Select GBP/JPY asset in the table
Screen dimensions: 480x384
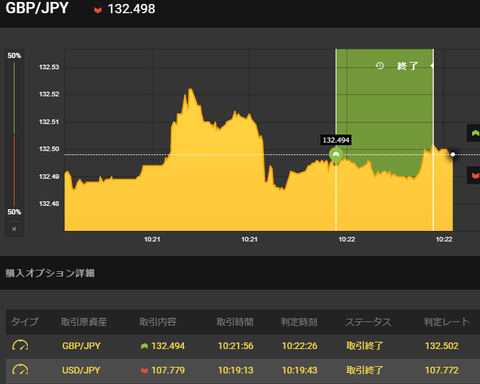click(x=81, y=346)
